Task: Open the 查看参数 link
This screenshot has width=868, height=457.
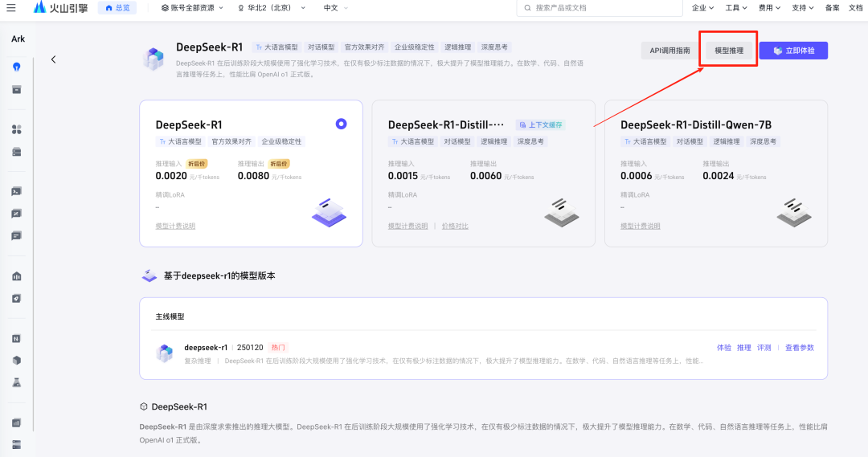Action: coord(800,348)
